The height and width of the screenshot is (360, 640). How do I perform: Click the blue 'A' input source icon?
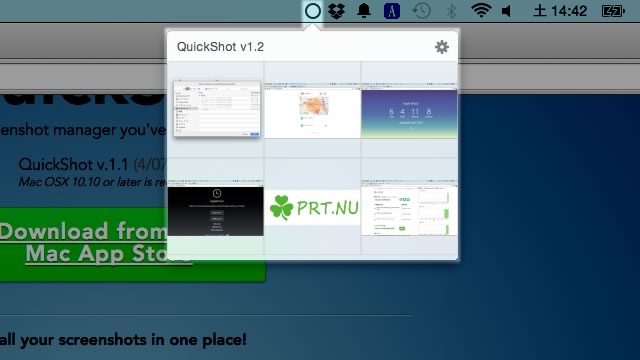(392, 11)
